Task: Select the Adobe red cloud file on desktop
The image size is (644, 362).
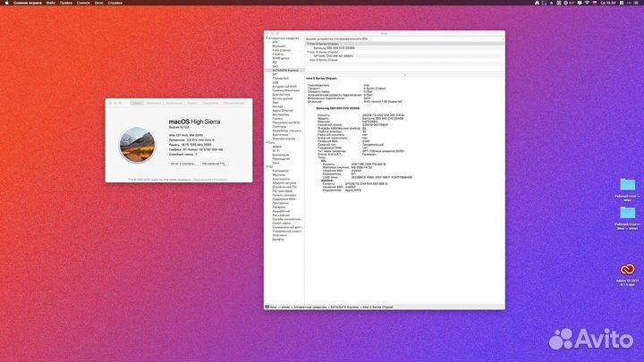Action: (627, 269)
